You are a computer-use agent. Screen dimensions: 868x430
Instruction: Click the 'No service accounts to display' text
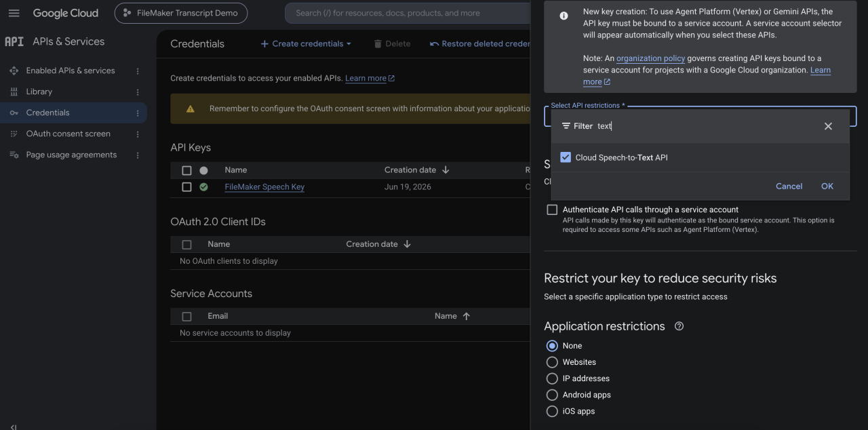(x=235, y=333)
